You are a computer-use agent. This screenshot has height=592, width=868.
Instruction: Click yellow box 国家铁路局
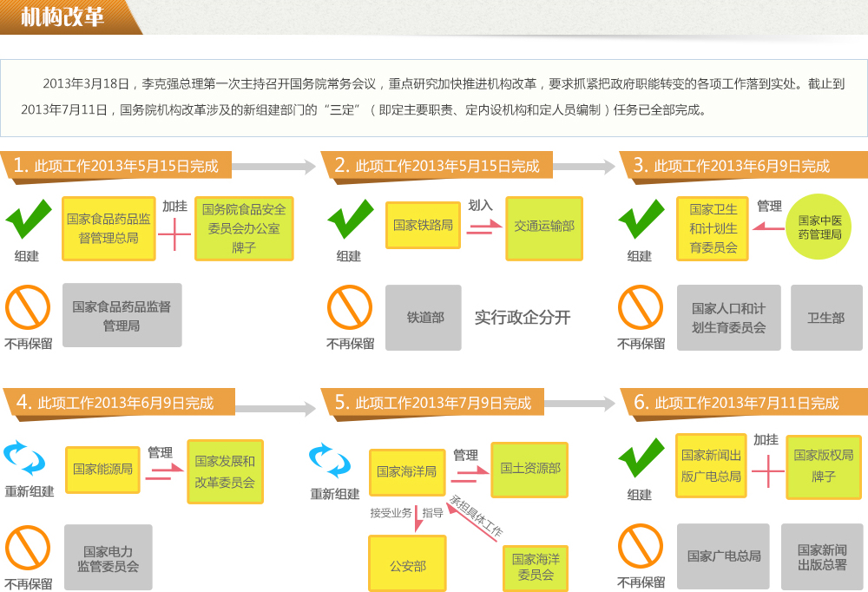[423, 226]
